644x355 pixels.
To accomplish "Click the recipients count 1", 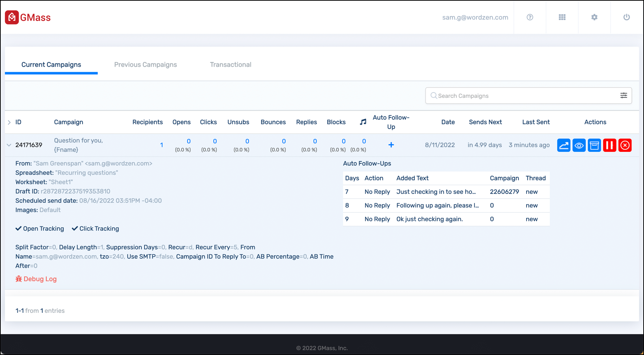I will click(x=161, y=145).
